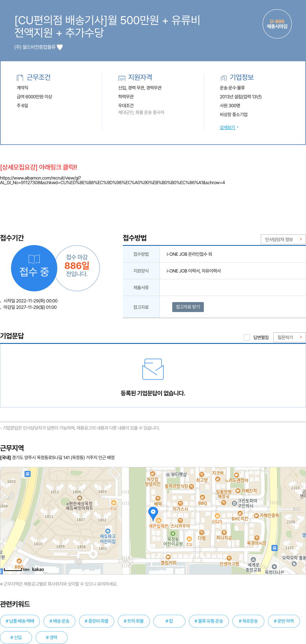Click the '시작일 2022-11-29(화) 00:00' text

(x=31, y=301)
